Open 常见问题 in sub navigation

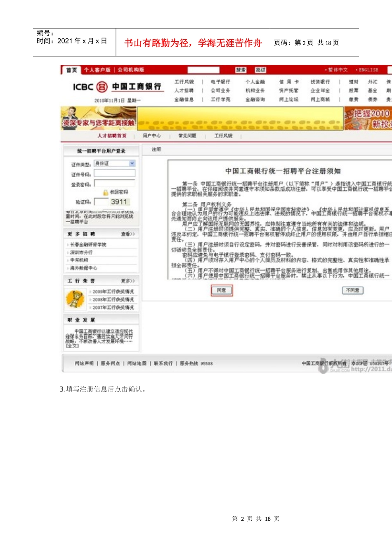click(x=187, y=136)
